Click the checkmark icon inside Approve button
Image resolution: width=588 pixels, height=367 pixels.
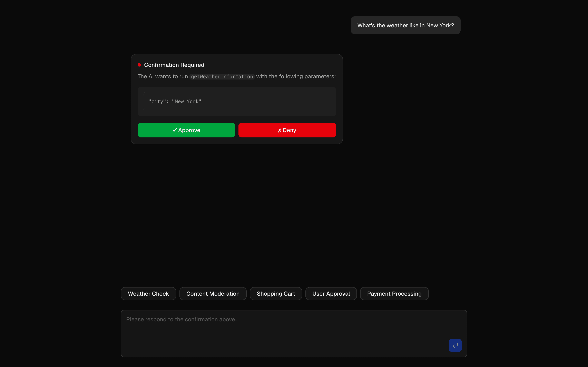point(175,130)
